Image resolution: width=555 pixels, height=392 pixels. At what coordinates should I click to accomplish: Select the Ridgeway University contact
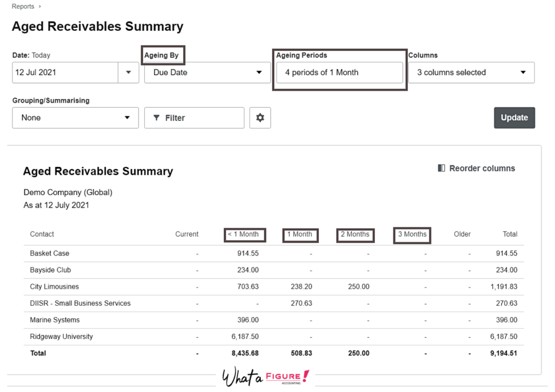click(61, 336)
